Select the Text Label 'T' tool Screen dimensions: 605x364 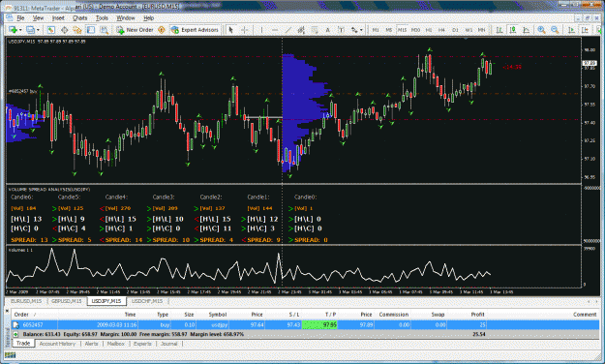341,30
